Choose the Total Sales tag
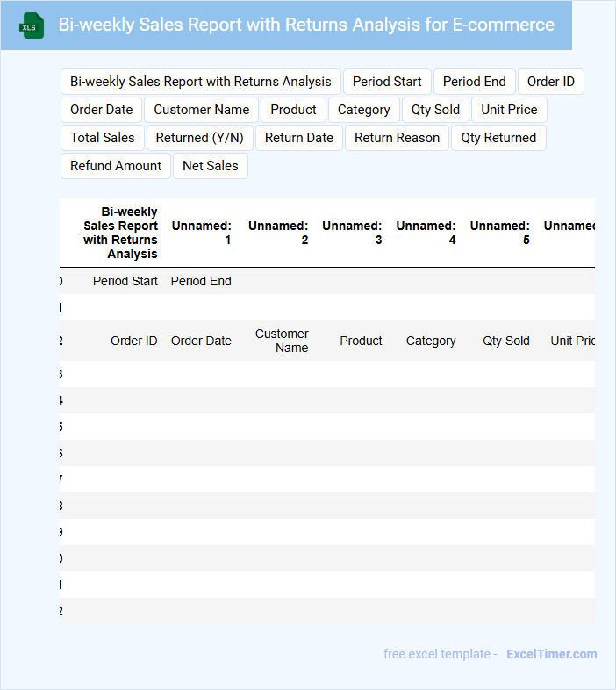The width and height of the screenshot is (616, 690). coord(103,138)
